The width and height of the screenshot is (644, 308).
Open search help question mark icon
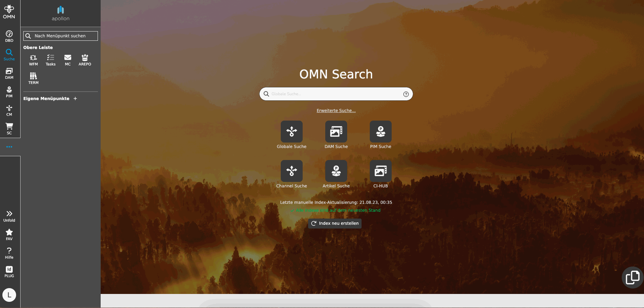pos(406,94)
